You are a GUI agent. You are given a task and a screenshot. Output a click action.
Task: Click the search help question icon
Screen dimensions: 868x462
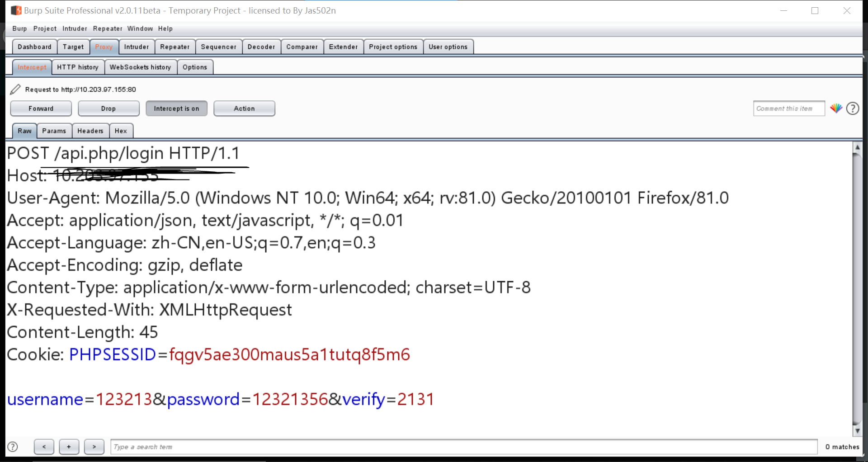point(13,447)
